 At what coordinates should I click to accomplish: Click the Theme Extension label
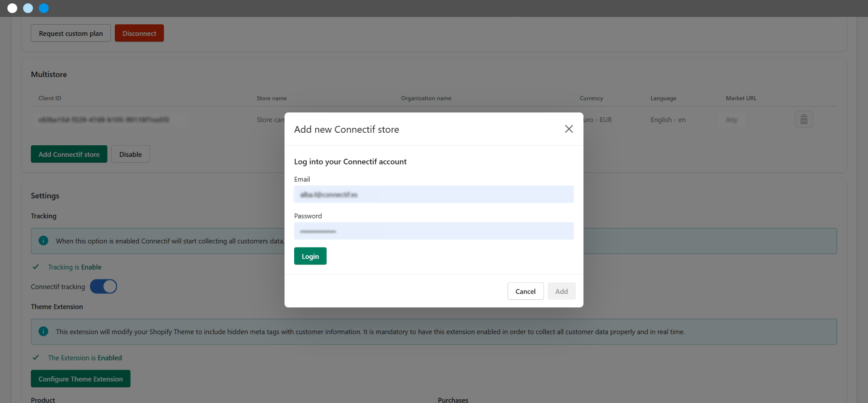57,306
